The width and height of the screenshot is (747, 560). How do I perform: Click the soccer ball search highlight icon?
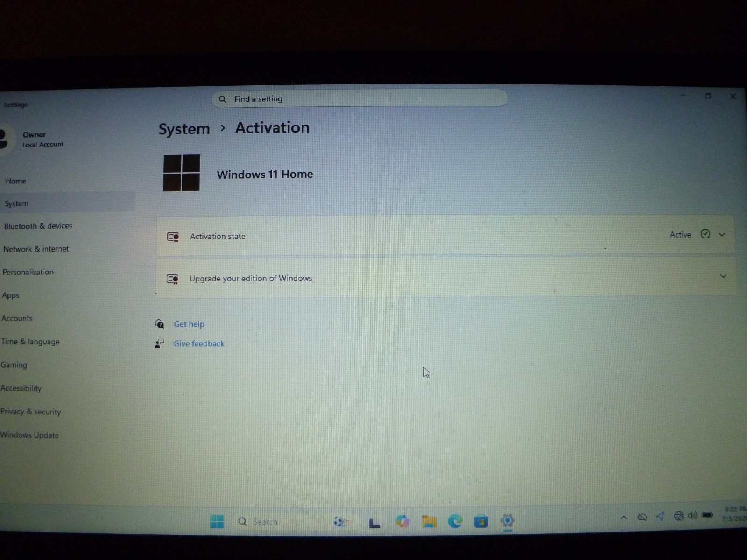pos(341,521)
